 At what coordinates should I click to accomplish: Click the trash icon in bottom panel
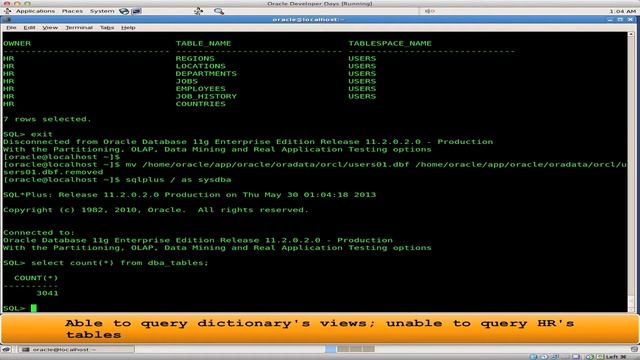634,349
